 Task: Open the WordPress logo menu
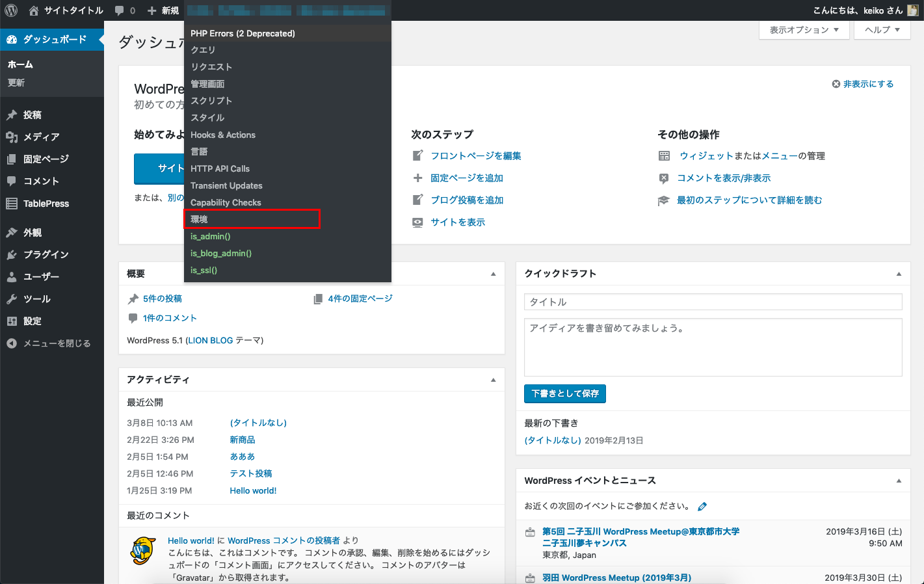coord(11,10)
